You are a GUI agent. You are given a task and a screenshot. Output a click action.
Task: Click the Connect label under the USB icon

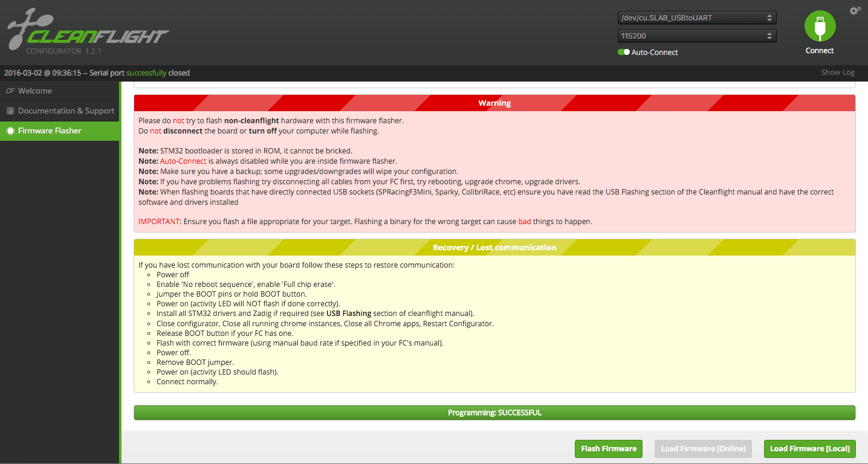(820, 51)
